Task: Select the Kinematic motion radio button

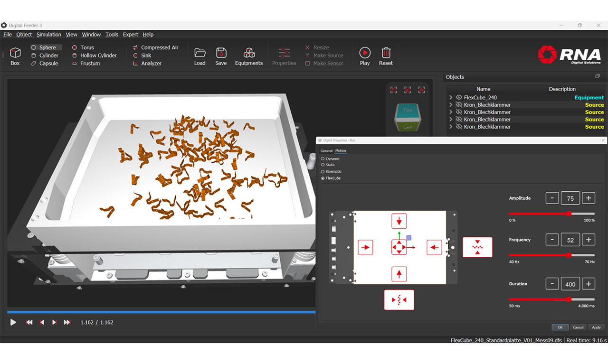Action: 323,171
